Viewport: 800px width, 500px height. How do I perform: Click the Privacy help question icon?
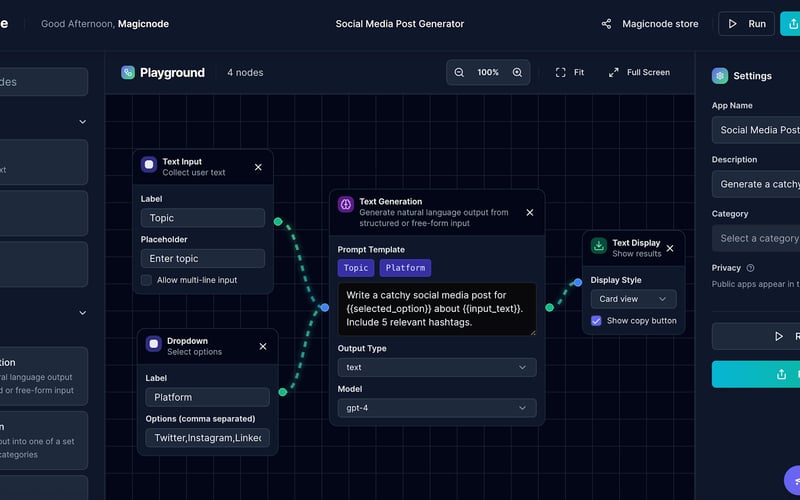coord(751,268)
